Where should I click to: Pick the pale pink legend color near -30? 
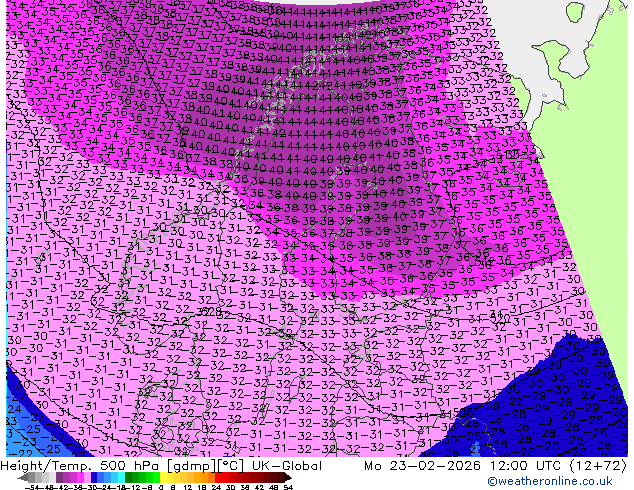pos(87,478)
